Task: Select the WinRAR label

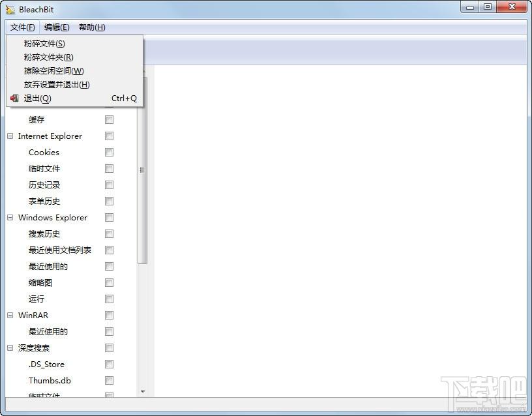Action: click(x=33, y=315)
